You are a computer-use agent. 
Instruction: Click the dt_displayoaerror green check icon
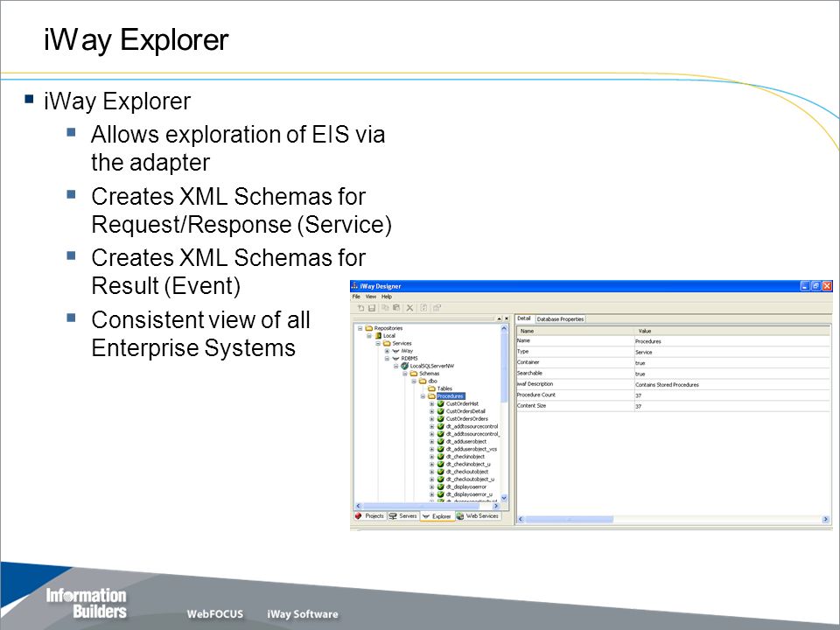(441, 487)
